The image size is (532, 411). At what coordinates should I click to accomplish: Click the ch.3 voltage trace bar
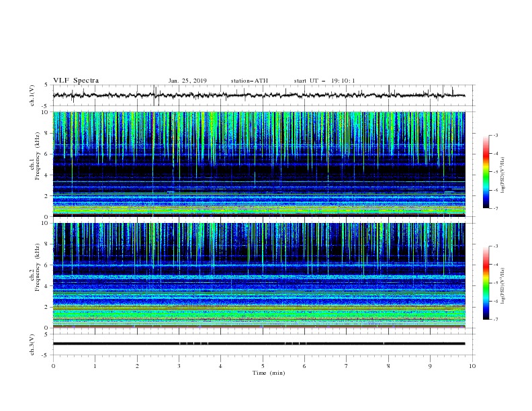[259, 344]
